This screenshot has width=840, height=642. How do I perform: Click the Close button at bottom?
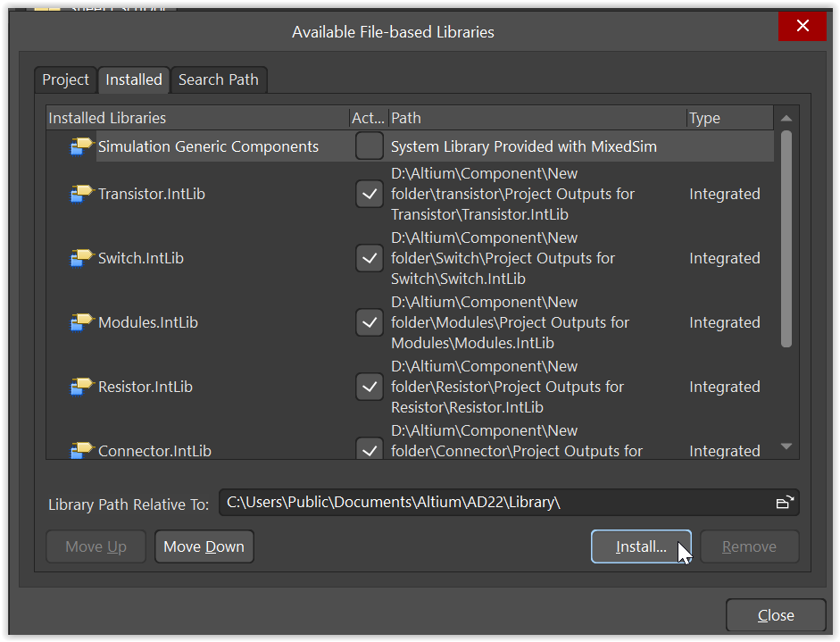[776, 615]
